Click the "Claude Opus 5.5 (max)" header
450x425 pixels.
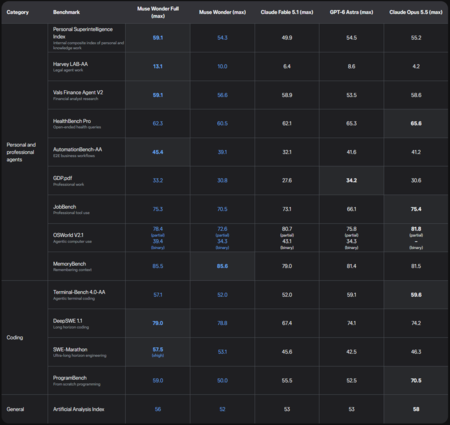click(416, 12)
